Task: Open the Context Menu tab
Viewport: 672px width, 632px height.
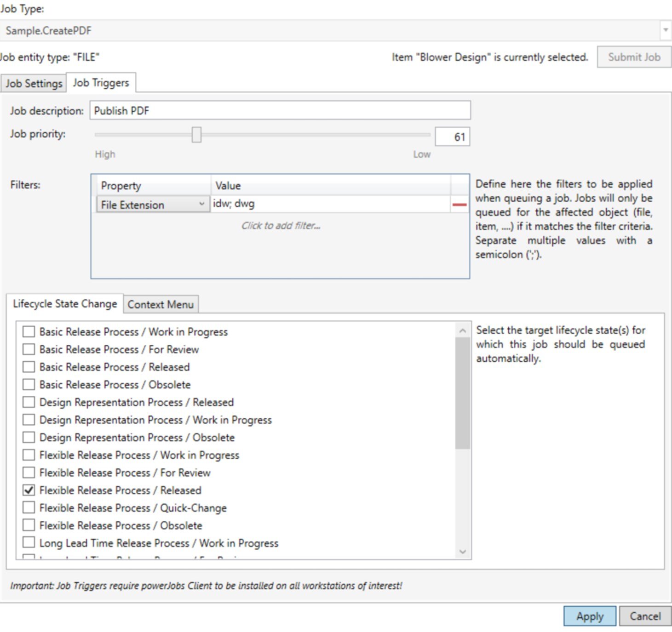Action: (x=161, y=304)
